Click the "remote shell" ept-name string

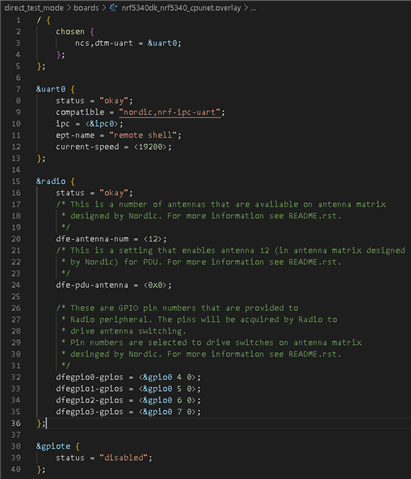(x=145, y=135)
